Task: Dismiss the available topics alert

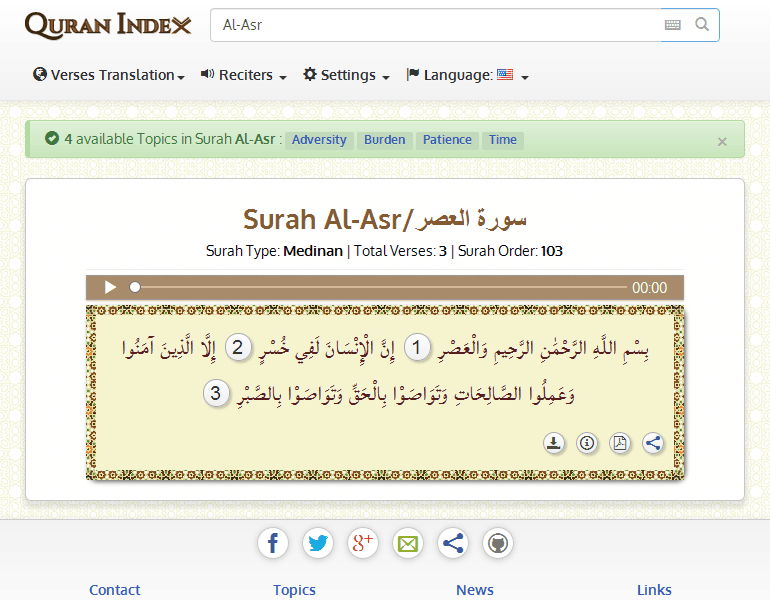Action: 722,142
